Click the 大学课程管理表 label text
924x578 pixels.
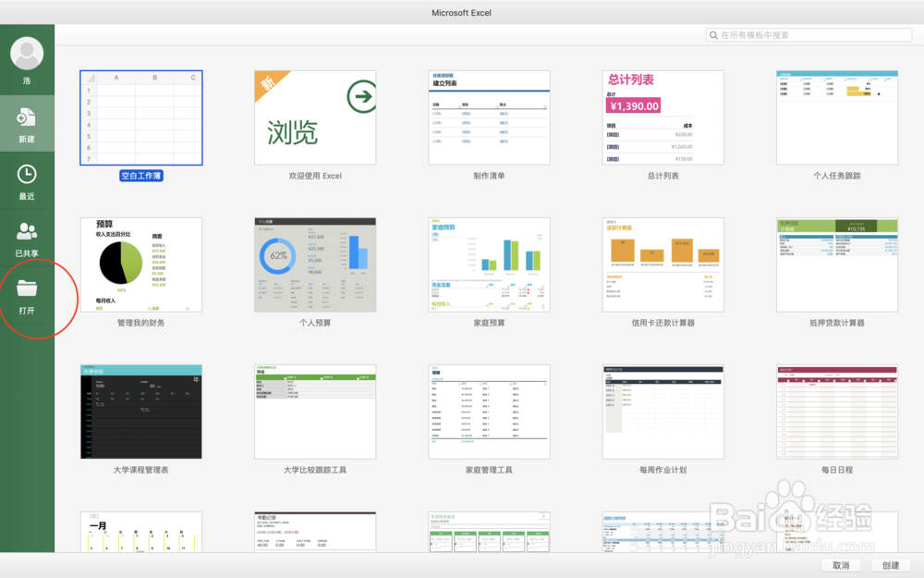141,470
